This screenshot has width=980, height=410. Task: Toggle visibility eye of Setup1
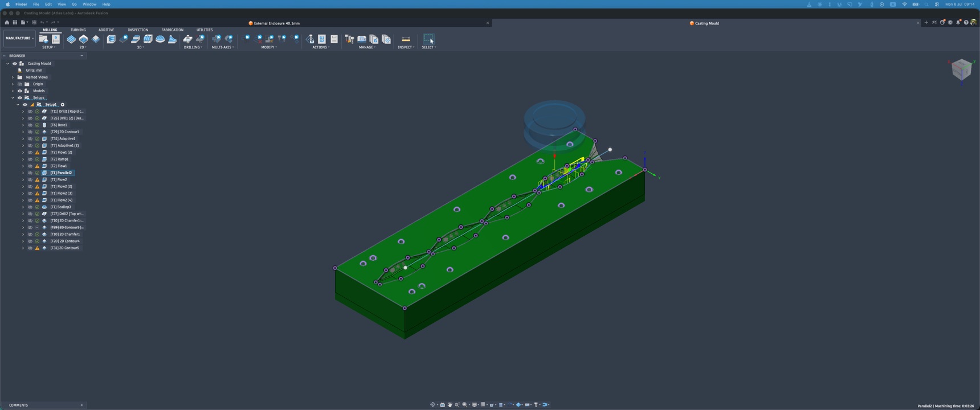[25, 105]
